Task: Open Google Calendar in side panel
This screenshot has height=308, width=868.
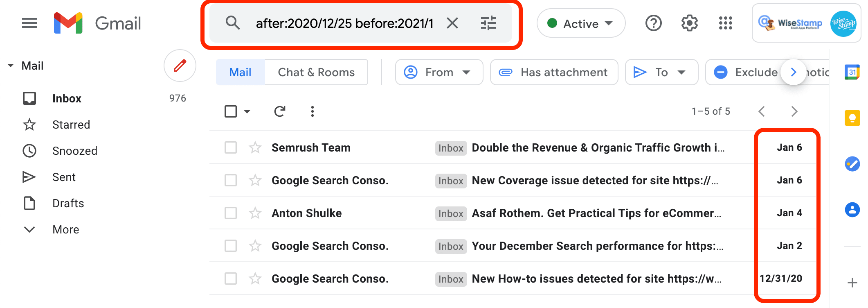Action: coord(852,72)
